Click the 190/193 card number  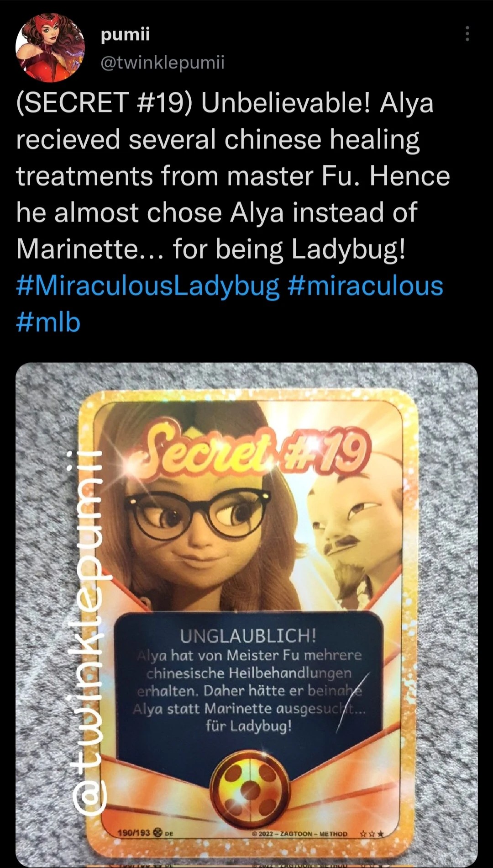coord(134,832)
